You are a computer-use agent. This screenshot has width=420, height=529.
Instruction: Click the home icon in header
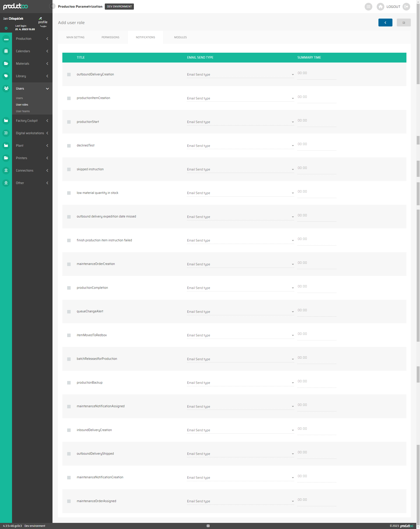tap(380, 7)
